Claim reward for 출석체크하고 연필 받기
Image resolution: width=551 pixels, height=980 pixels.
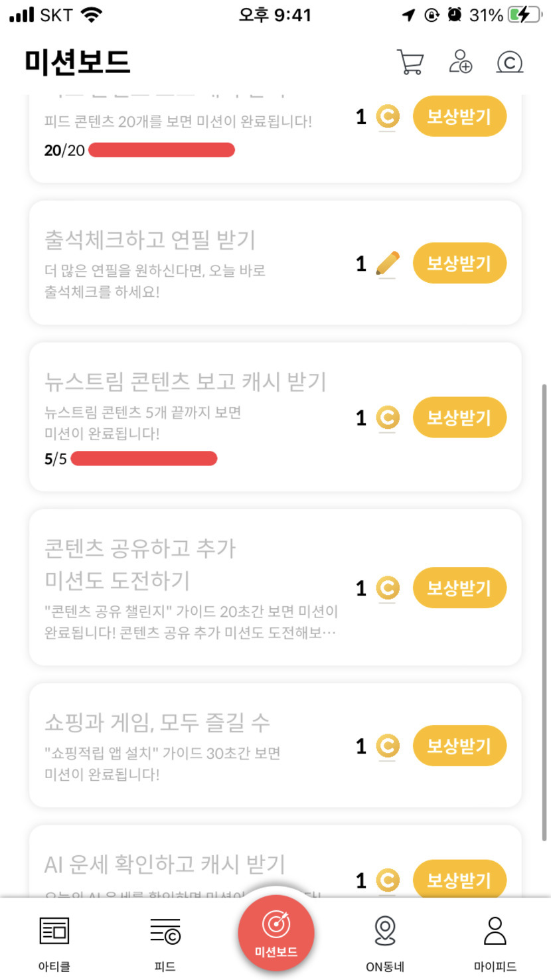[459, 264]
